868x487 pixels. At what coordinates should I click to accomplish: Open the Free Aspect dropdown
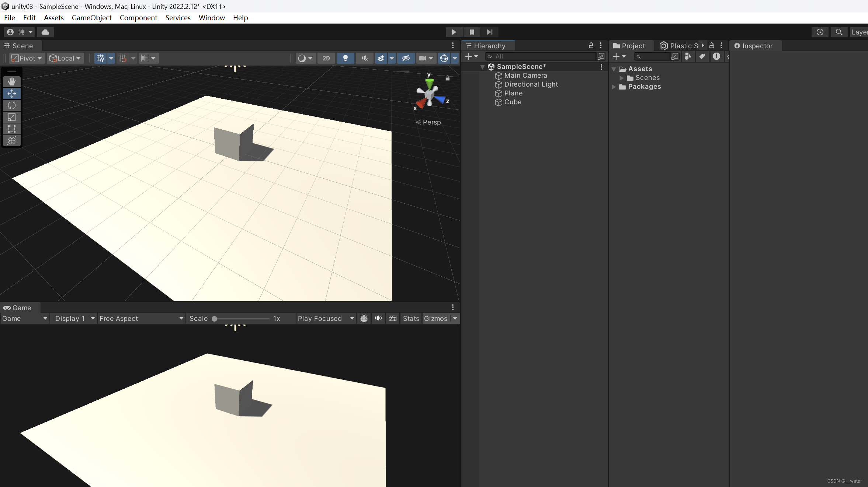pyautogui.click(x=141, y=318)
